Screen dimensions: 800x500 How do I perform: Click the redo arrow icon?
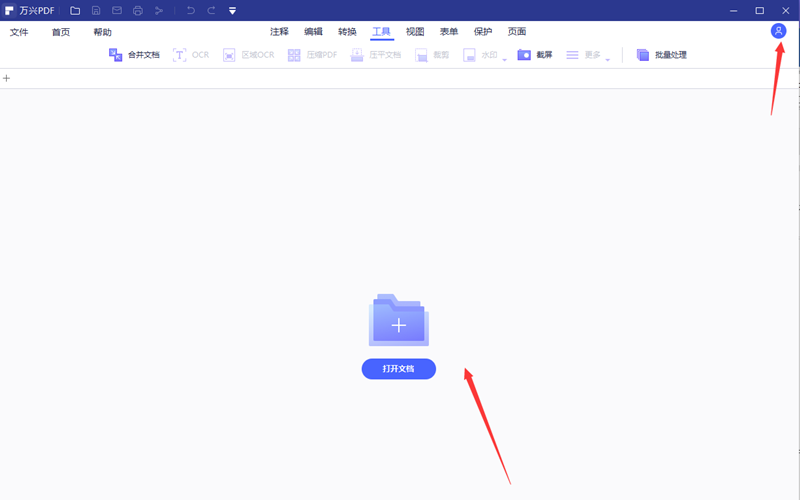click(x=211, y=10)
